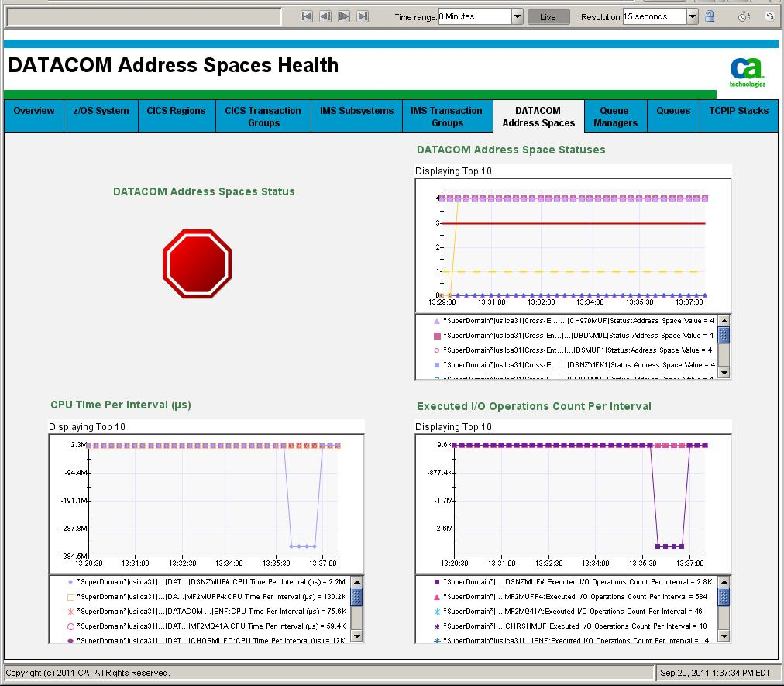784x686 pixels.
Task: Open the z/OS System tab
Action: point(101,116)
